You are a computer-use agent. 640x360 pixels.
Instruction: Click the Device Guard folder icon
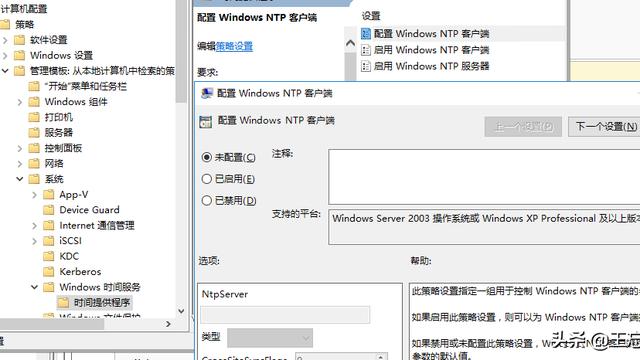(49, 210)
